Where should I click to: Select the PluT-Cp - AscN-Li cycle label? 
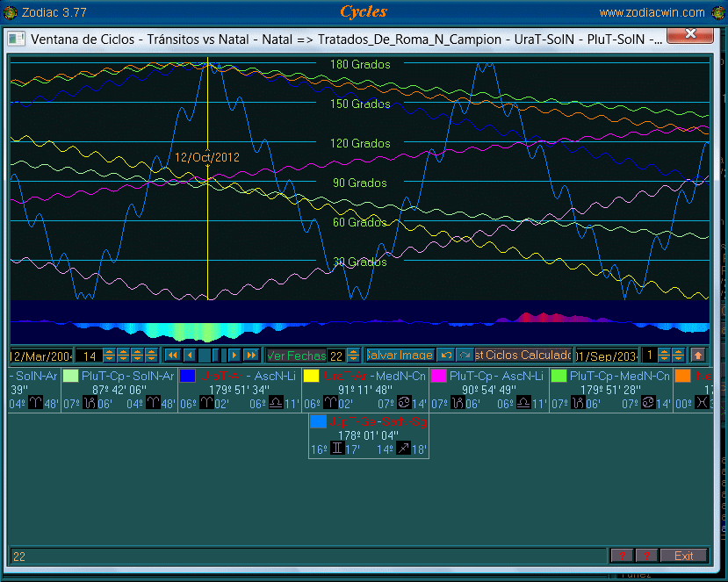pos(496,376)
